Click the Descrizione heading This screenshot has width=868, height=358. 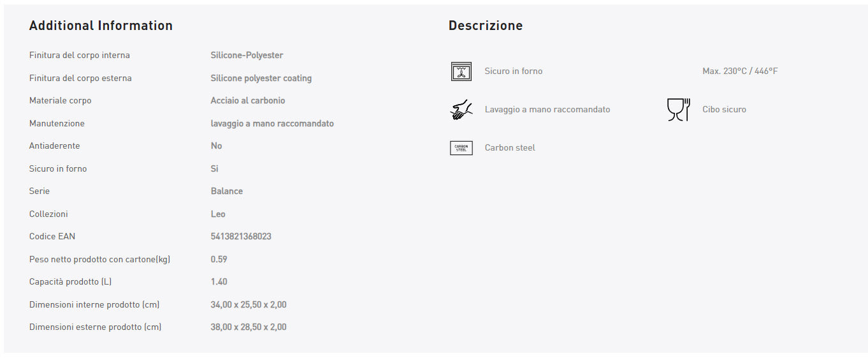(x=485, y=26)
